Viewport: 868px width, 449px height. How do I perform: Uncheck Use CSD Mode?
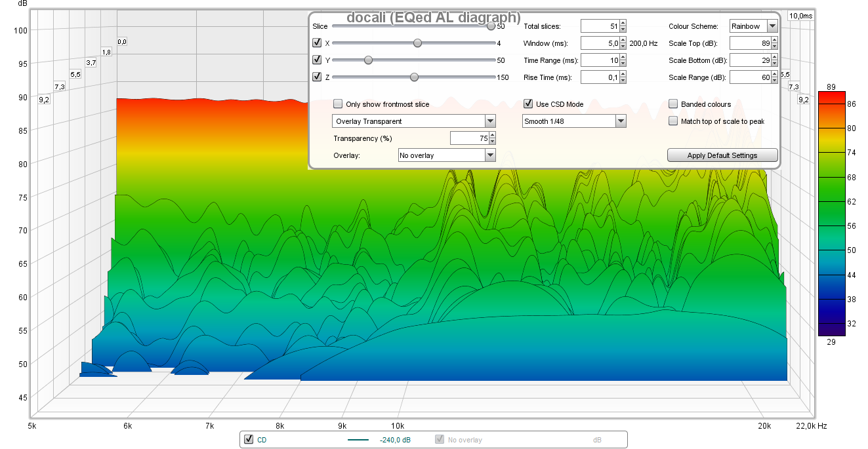(x=528, y=104)
